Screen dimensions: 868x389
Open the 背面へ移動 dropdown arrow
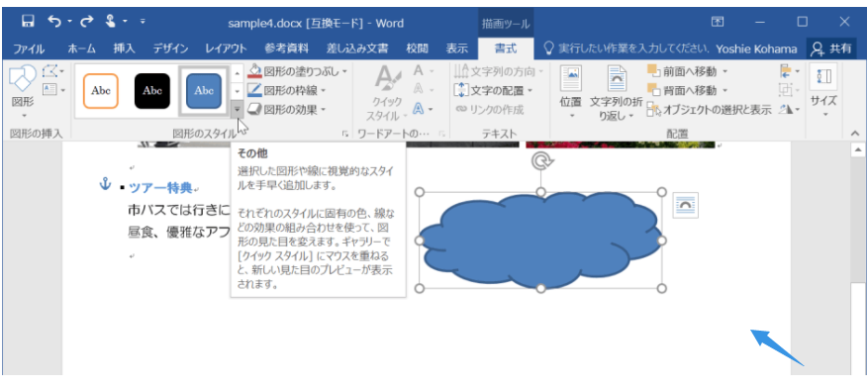pos(724,91)
